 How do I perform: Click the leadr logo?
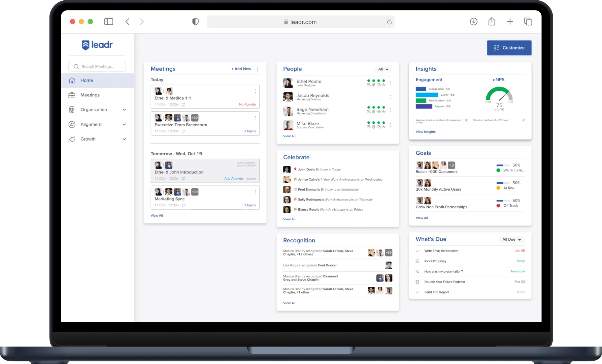tap(97, 45)
